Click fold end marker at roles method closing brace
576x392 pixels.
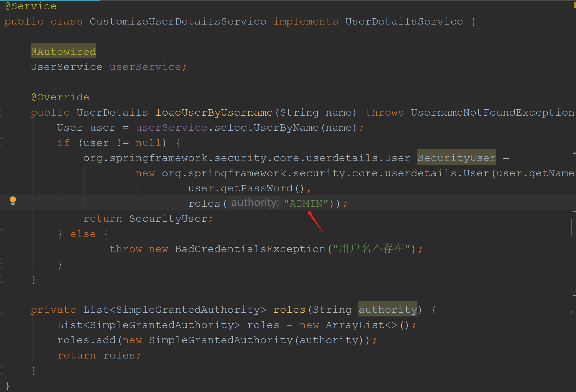click(x=1, y=370)
